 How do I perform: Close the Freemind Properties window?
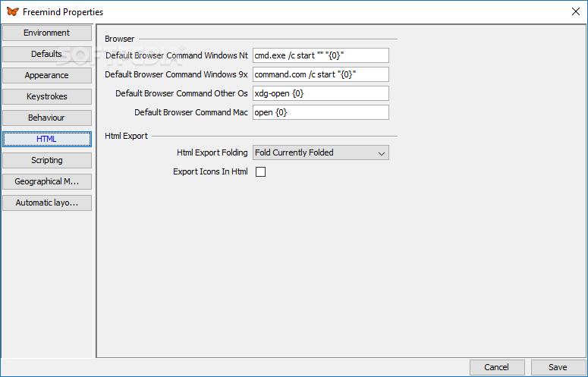[576, 11]
